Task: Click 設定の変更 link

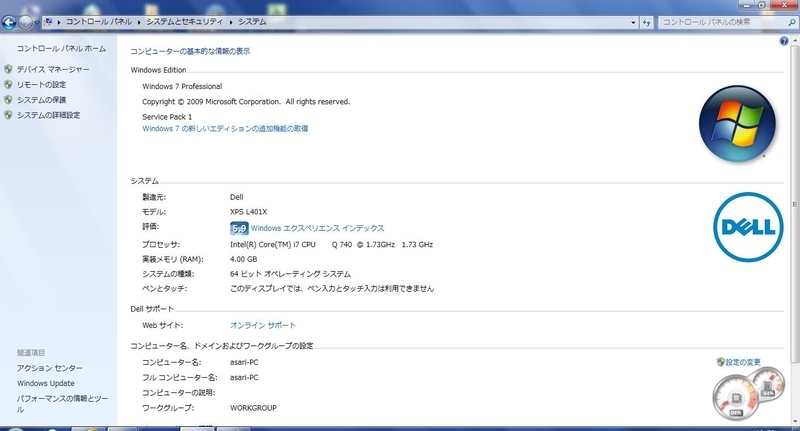Action: tap(743, 362)
